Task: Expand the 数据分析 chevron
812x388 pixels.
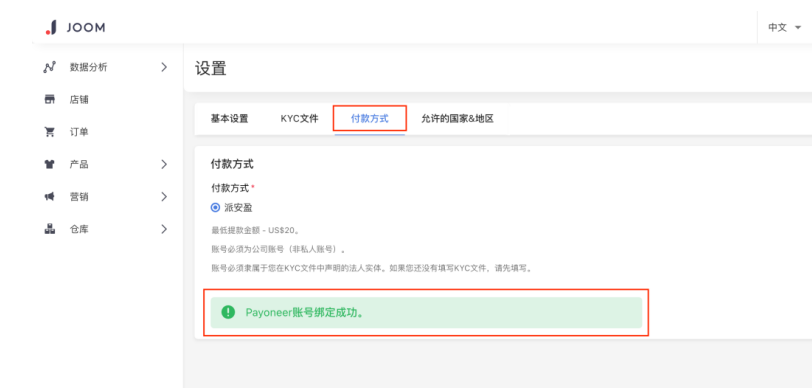Action: coord(164,67)
